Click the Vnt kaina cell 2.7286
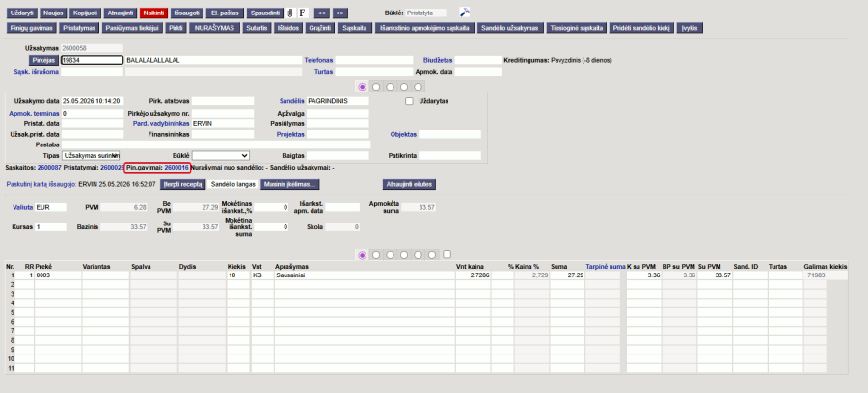Image resolution: width=868 pixels, height=393 pixels. click(x=474, y=275)
